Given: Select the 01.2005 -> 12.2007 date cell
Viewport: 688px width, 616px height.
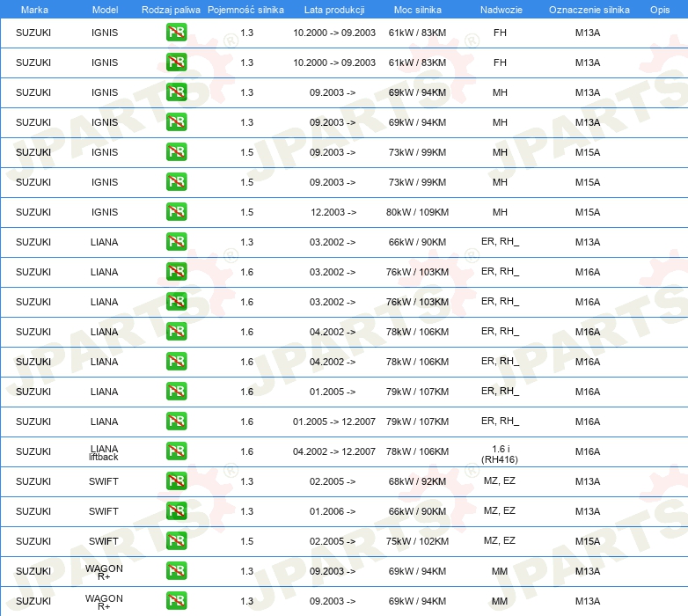Looking at the screenshot, I should [x=334, y=422].
